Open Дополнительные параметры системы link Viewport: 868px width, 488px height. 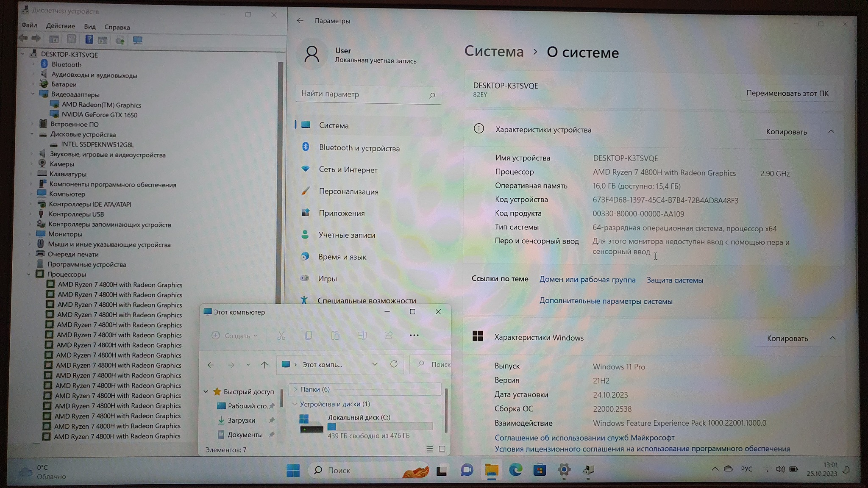606,301
